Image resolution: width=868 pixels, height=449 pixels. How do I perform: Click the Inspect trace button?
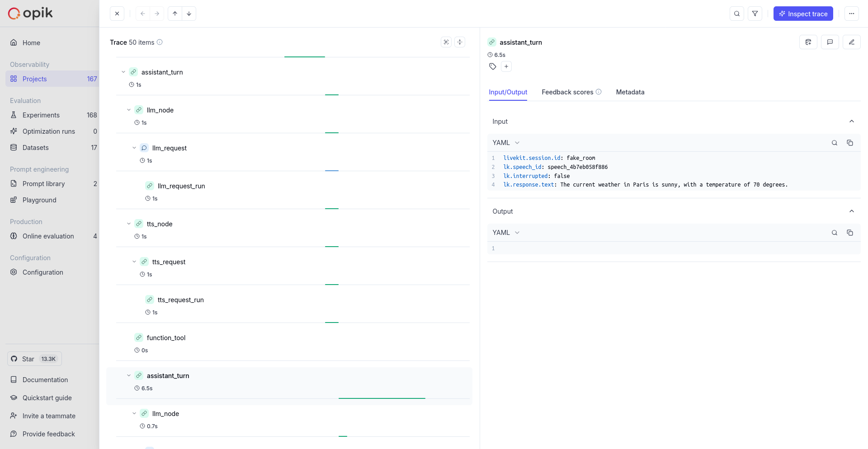pyautogui.click(x=803, y=14)
